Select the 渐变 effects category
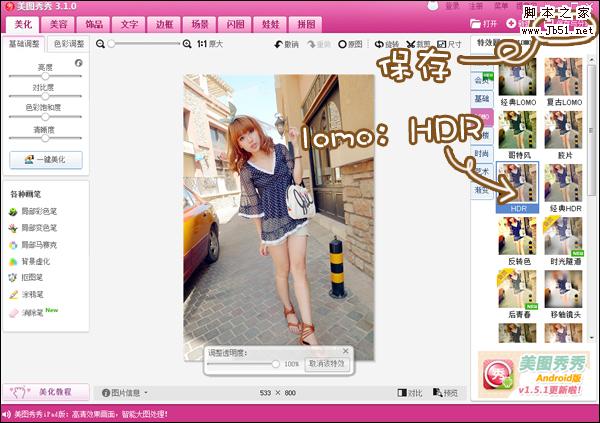Image resolution: width=600 pixels, height=423 pixels. [x=482, y=190]
